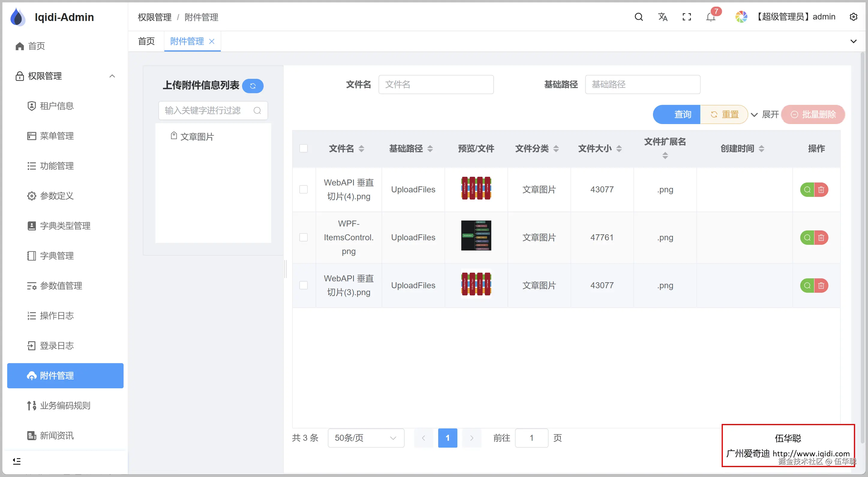Open the notification bell with 7 badge
The height and width of the screenshot is (477, 868).
(711, 17)
